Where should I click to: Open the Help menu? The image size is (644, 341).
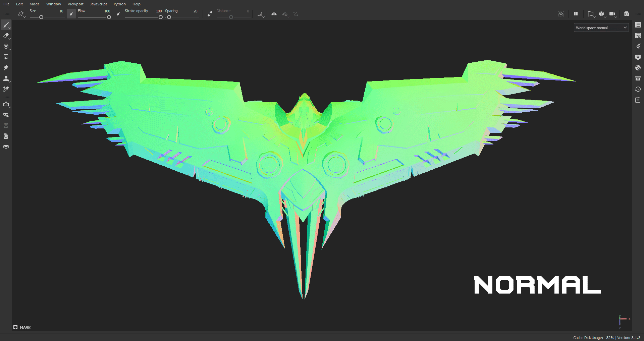click(x=137, y=4)
